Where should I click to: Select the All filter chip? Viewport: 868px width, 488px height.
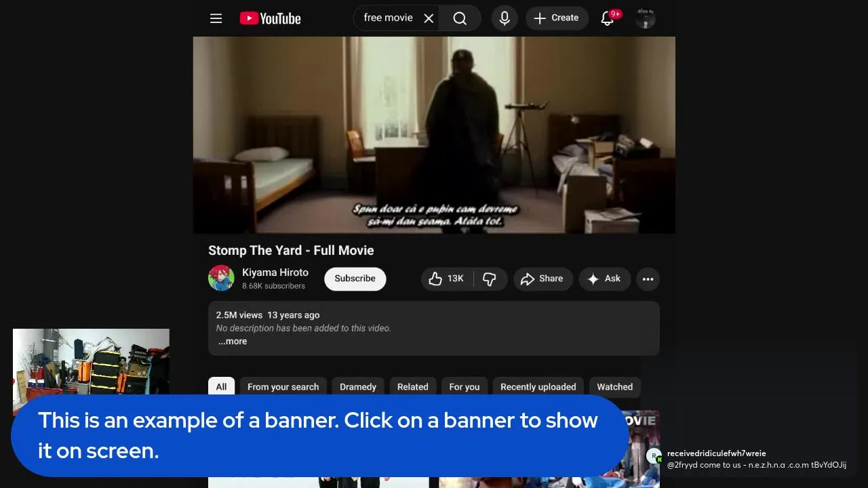pyautogui.click(x=221, y=387)
